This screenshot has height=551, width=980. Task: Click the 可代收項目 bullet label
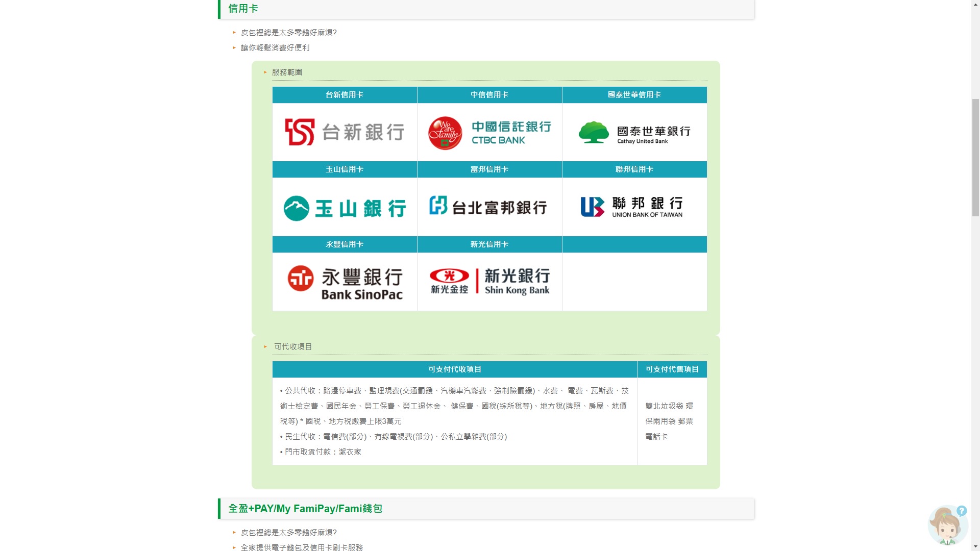pos(293,347)
